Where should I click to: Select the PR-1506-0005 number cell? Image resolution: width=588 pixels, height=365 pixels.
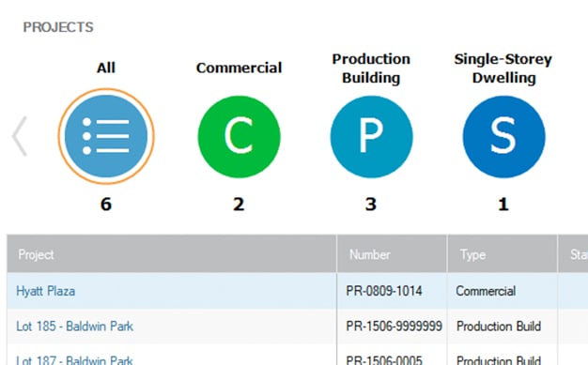392,355
